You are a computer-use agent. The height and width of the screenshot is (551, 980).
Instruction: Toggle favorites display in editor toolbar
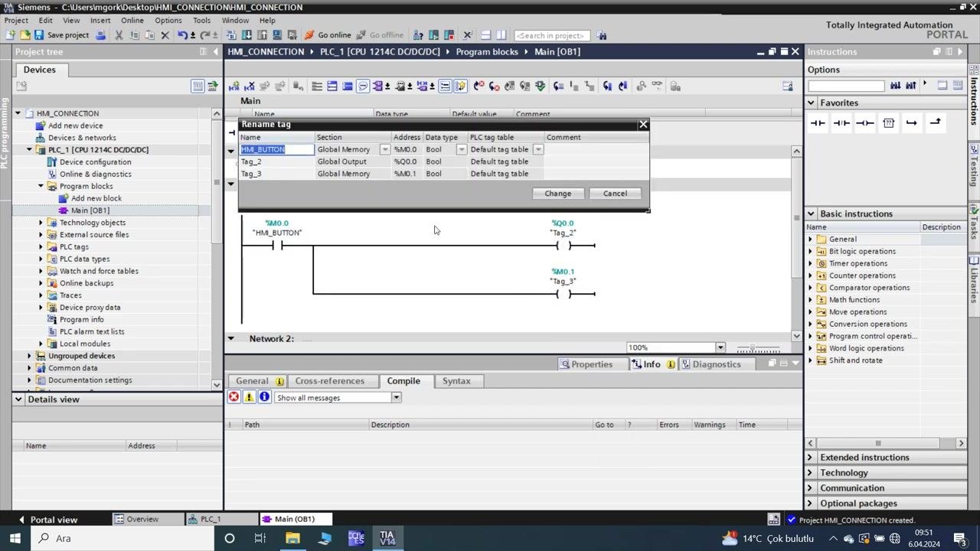click(461, 86)
